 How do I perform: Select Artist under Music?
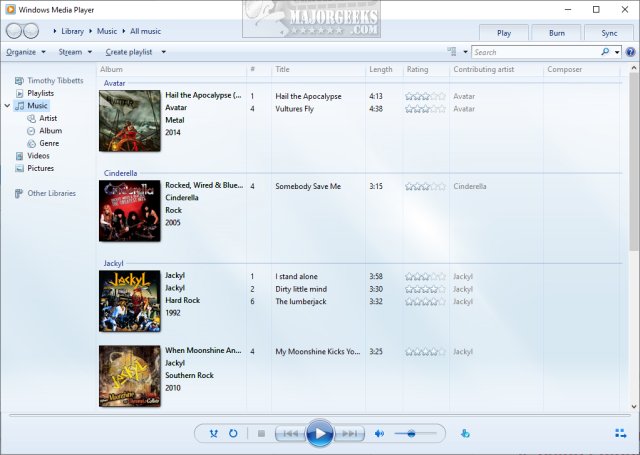[x=42, y=118]
